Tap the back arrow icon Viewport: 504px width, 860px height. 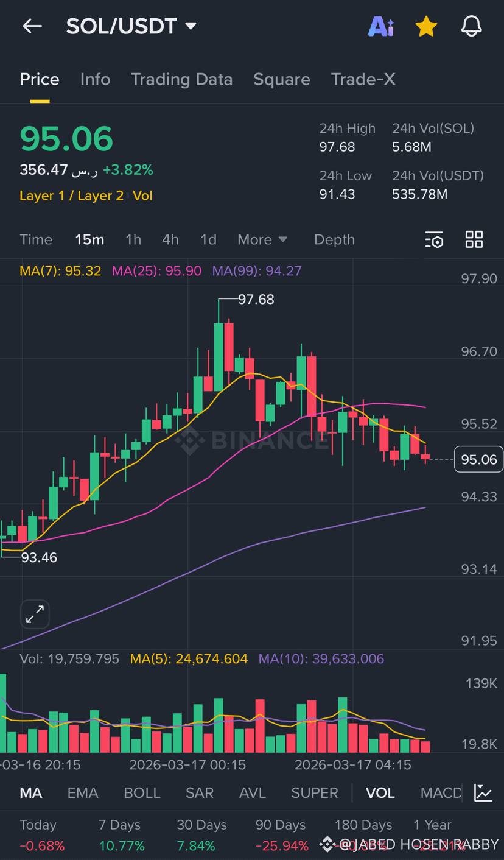tap(32, 26)
